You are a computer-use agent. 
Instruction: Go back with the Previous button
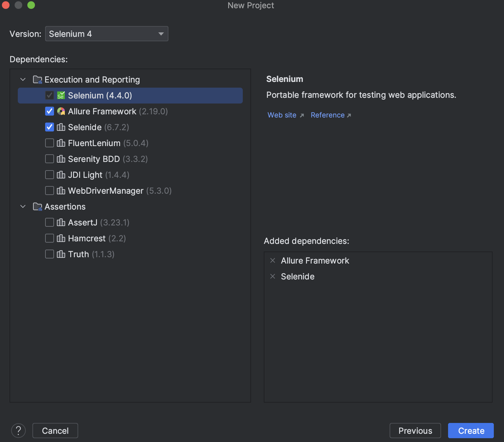pos(415,431)
